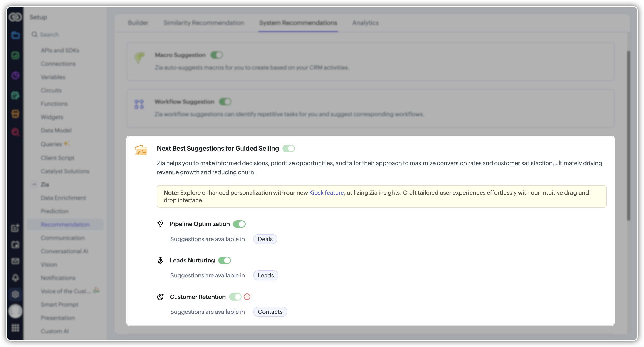Open the bell notifications icon in left rail
The image size is (644, 347).
[15, 277]
